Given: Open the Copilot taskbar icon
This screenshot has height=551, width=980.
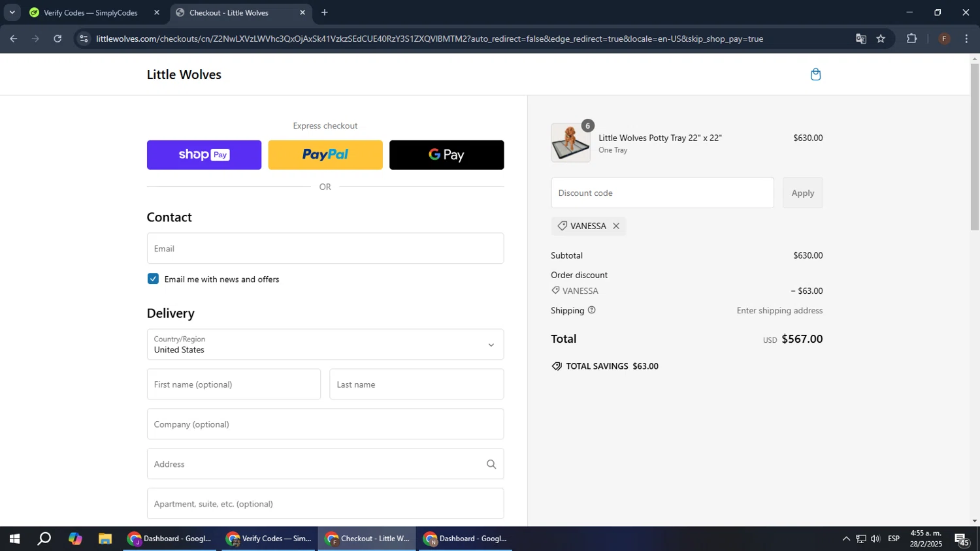Looking at the screenshot, I should (75, 539).
